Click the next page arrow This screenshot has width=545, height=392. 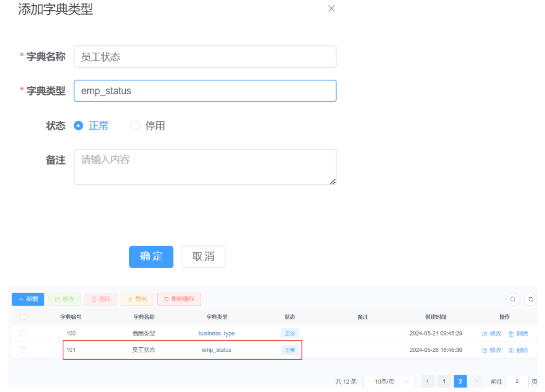point(476,381)
